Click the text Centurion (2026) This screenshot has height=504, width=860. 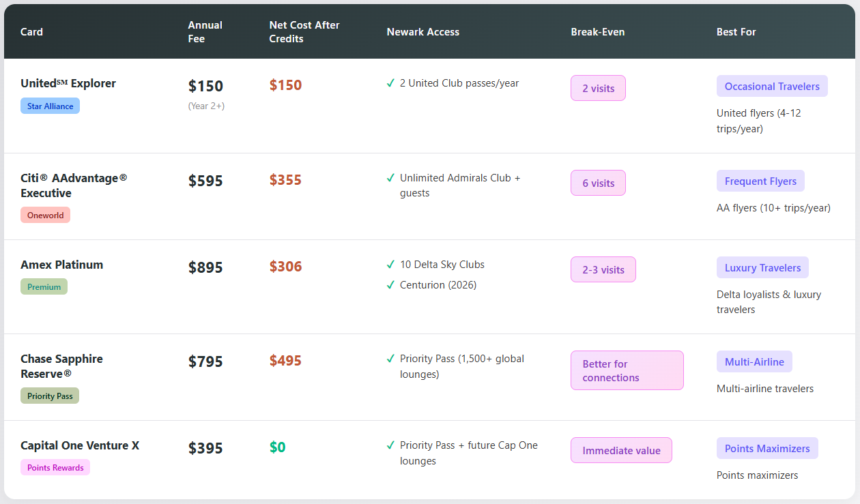pos(438,285)
